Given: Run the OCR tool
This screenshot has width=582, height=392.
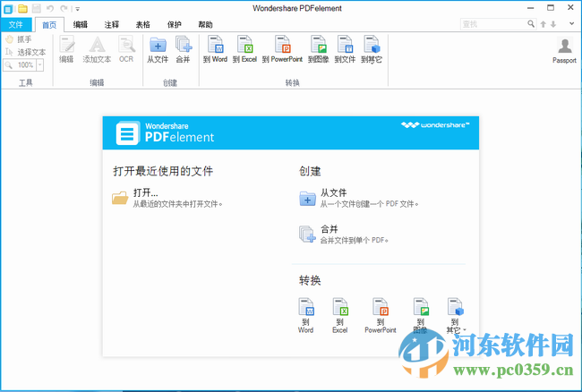Looking at the screenshot, I should click(126, 49).
